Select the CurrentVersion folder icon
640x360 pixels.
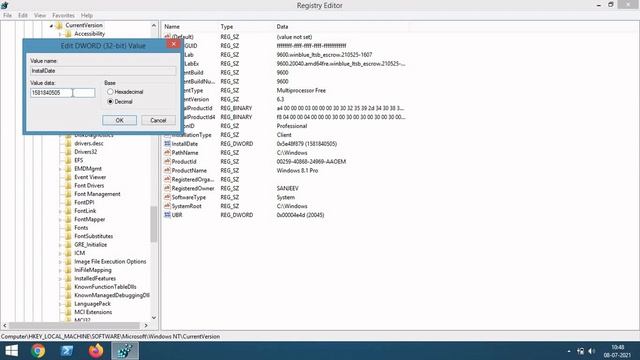tap(59, 25)
